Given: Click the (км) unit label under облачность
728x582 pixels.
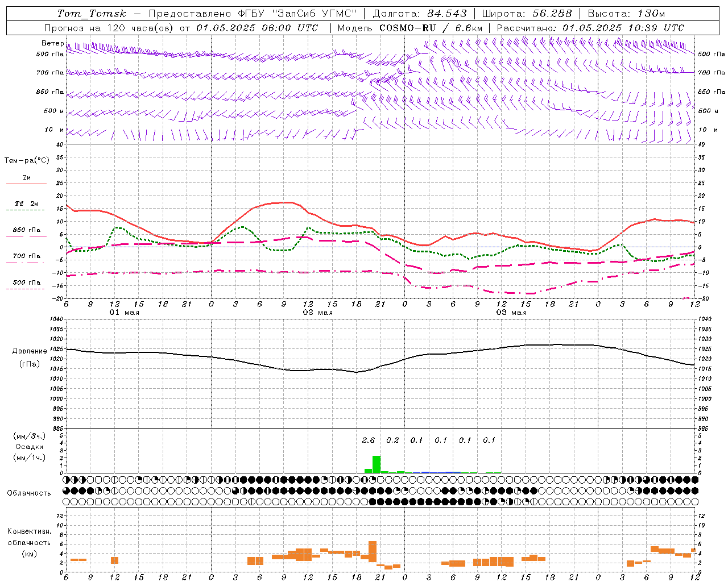Looking at the screenshot, I should [x=29, y=554].
